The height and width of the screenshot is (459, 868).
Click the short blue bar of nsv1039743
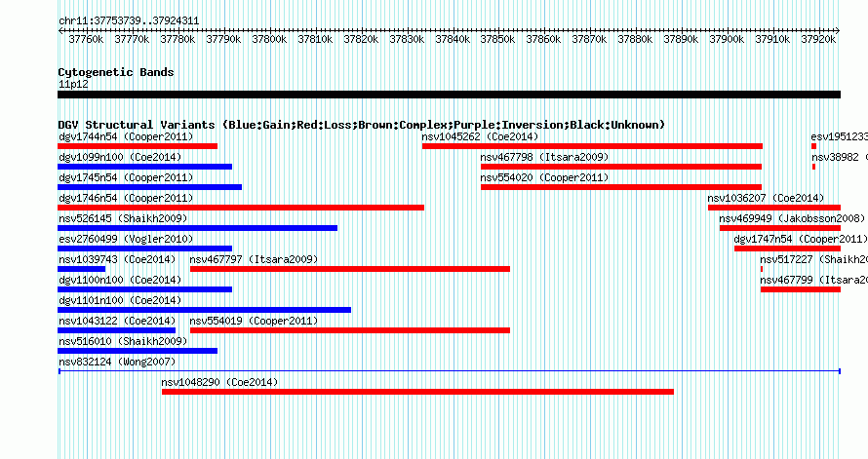point(81,269)
